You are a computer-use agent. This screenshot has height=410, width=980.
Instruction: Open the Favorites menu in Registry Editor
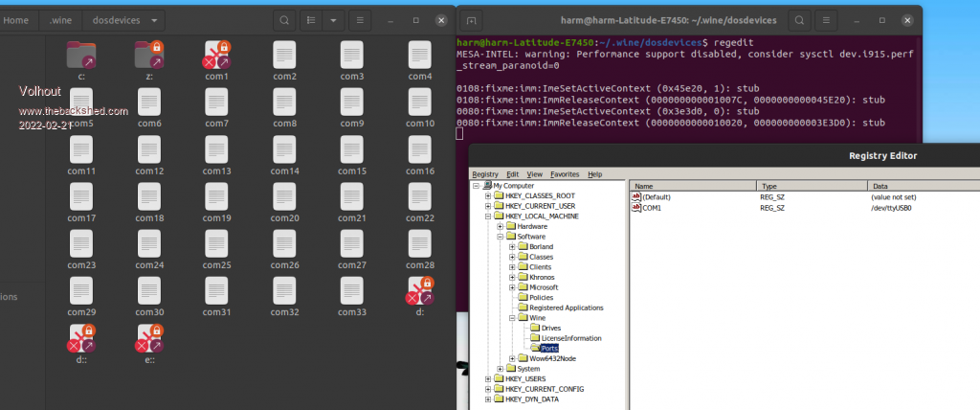point(564,174)
